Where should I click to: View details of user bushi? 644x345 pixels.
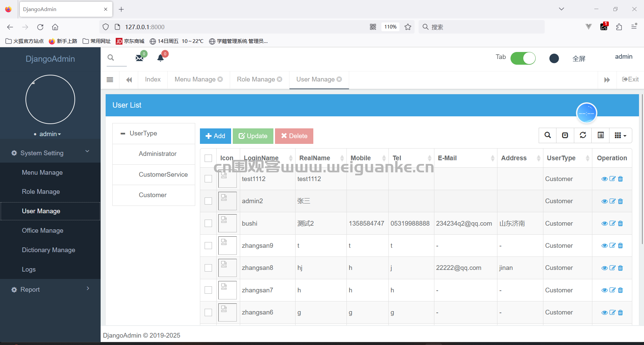point(604,224)
